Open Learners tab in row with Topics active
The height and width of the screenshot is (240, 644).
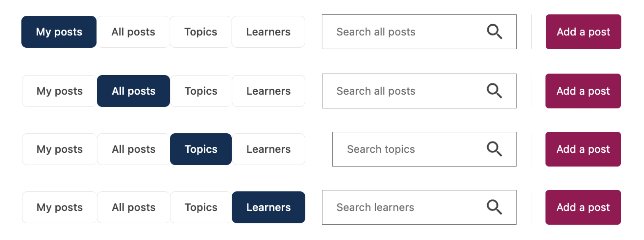pos(268,149)
